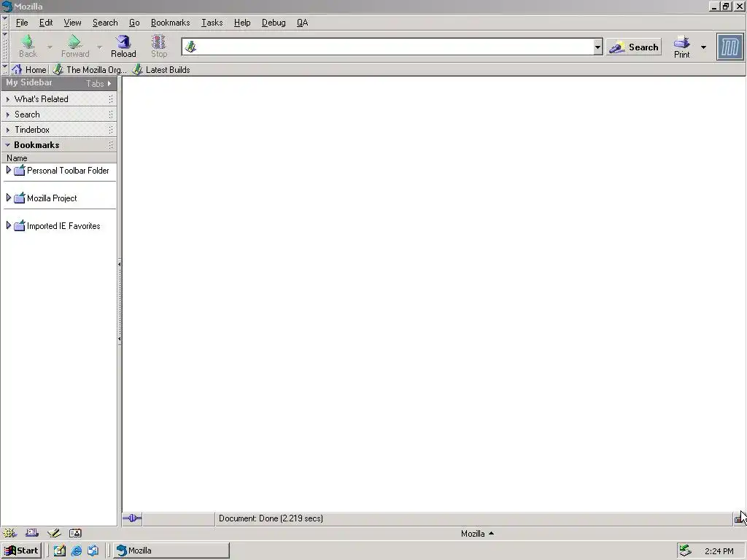The width and height of the screenshot is (747, 560).
Task: Open the URL bar history dropdown
Action: coord(598,47)
